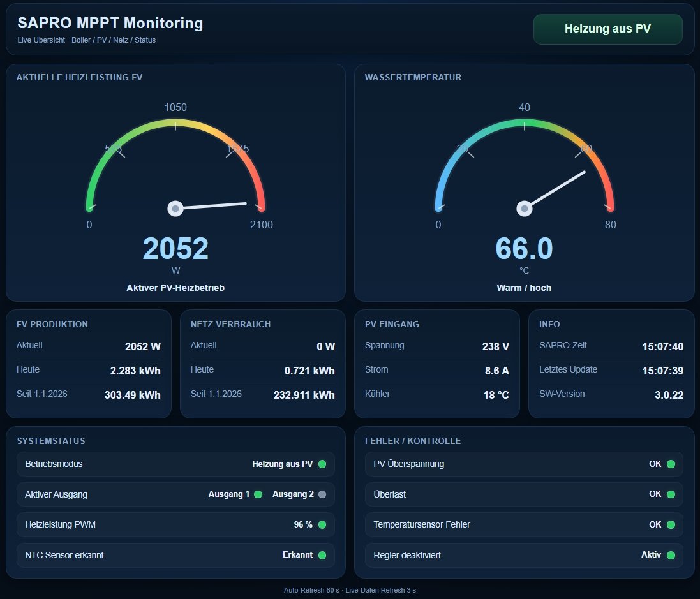This screenshot has height=599, width=700.
Task: Click the FV PRODUKTION card heading
Action: (x=52, y=325)
